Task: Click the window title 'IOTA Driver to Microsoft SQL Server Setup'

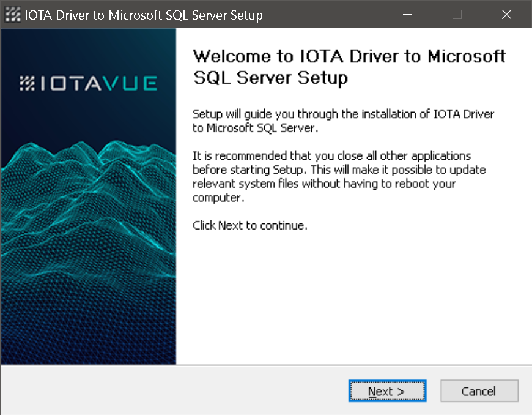Action: (x=144, y=15)
